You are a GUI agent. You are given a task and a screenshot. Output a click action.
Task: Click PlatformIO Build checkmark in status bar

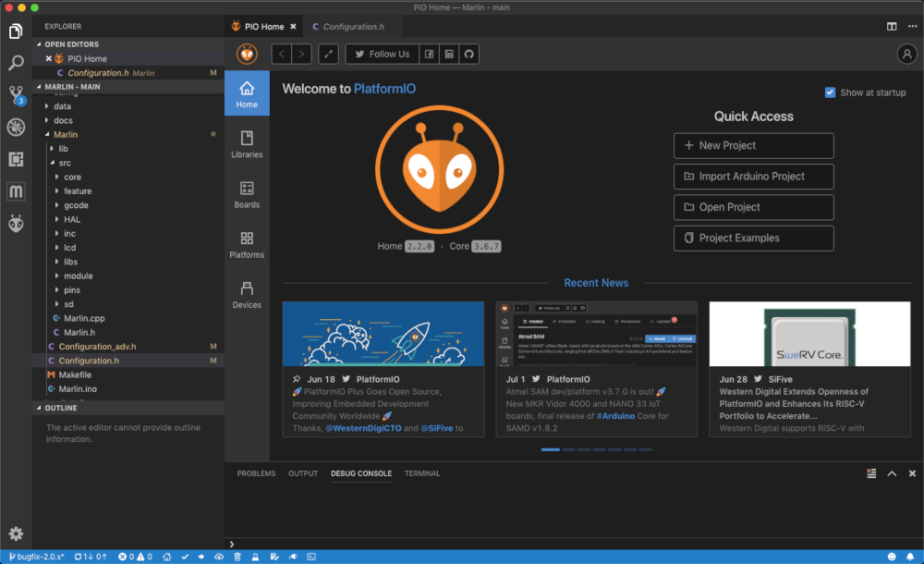click(x=185, y=557)
